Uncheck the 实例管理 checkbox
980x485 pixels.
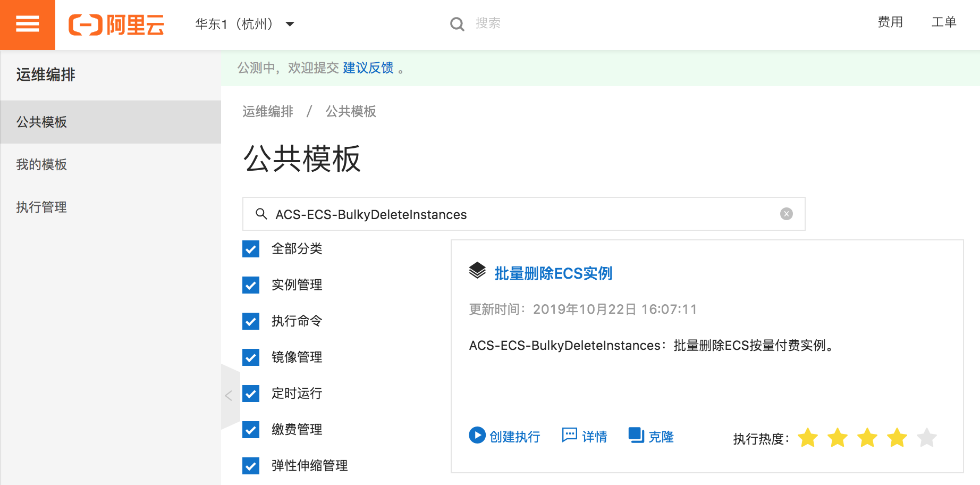pyautogui.click(x=251, y=285)
